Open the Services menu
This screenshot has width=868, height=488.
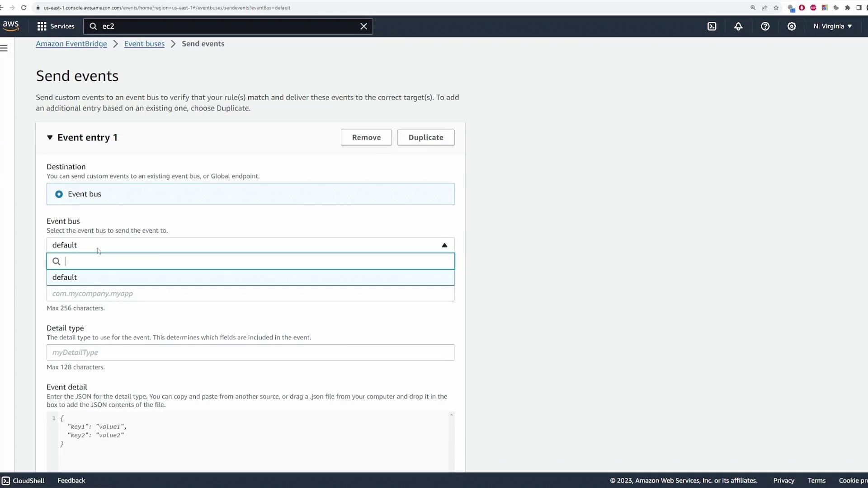(x=56, y=26)
